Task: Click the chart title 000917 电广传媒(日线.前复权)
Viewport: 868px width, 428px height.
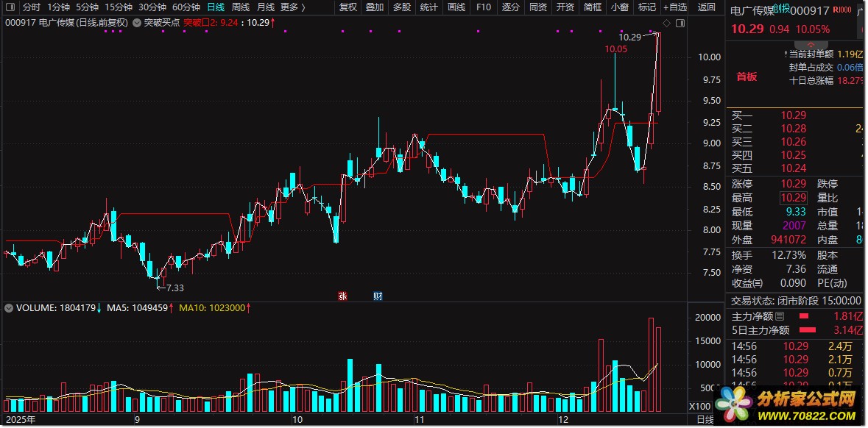Action: click(67, 24)
